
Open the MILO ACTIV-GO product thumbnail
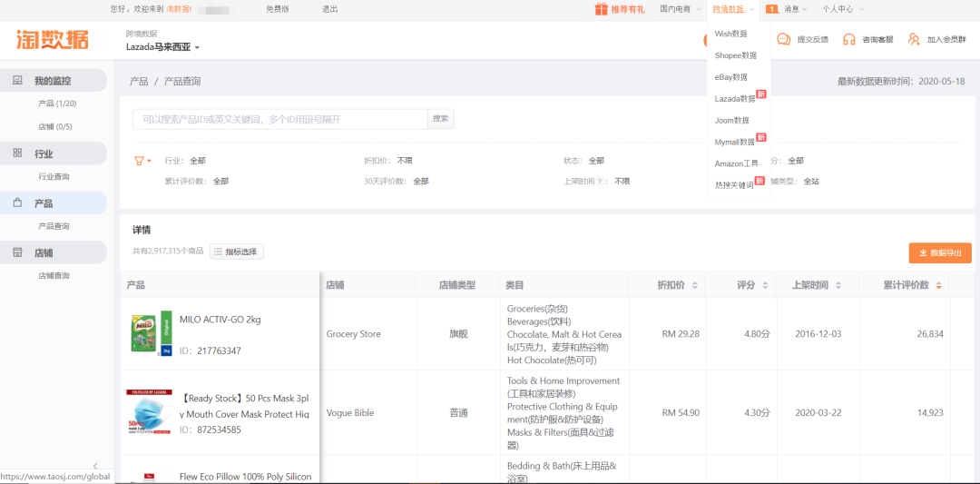(x=152, y=334)
